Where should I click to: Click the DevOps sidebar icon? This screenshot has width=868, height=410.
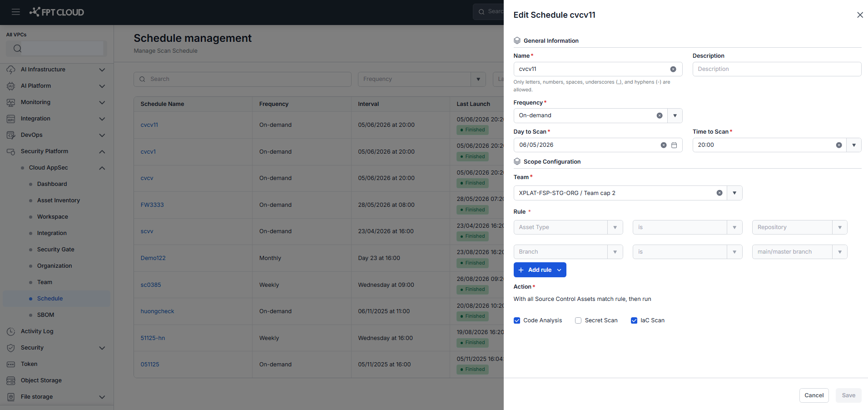11,135
